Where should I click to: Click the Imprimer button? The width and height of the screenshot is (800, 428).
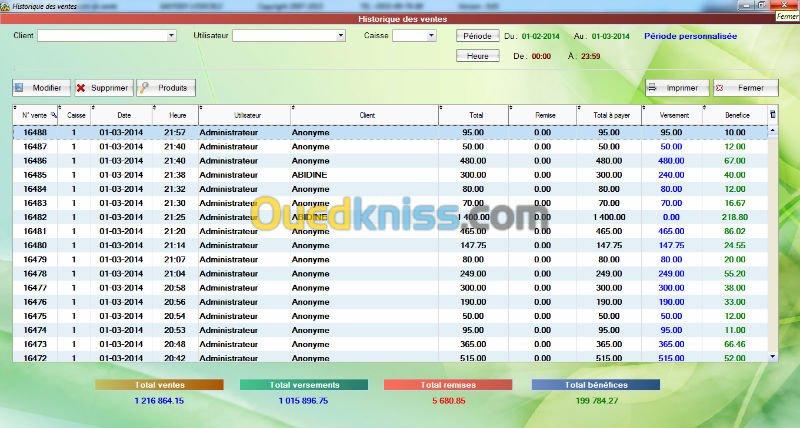(677, 88)
